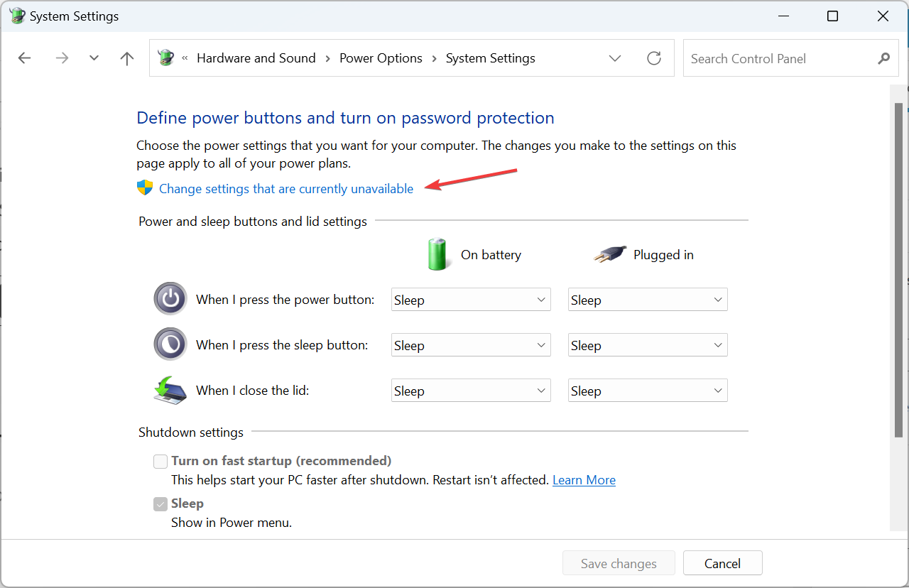Click the Up one level arrow

(x=127, y=58)
